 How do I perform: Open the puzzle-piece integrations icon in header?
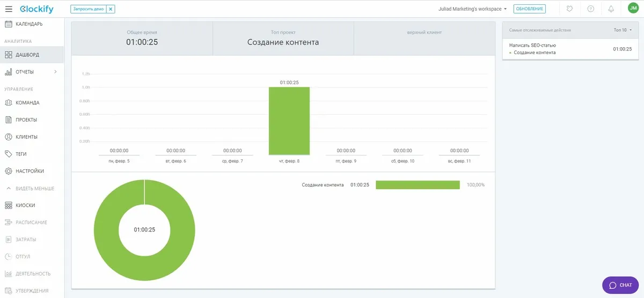(x=570, y=9)
